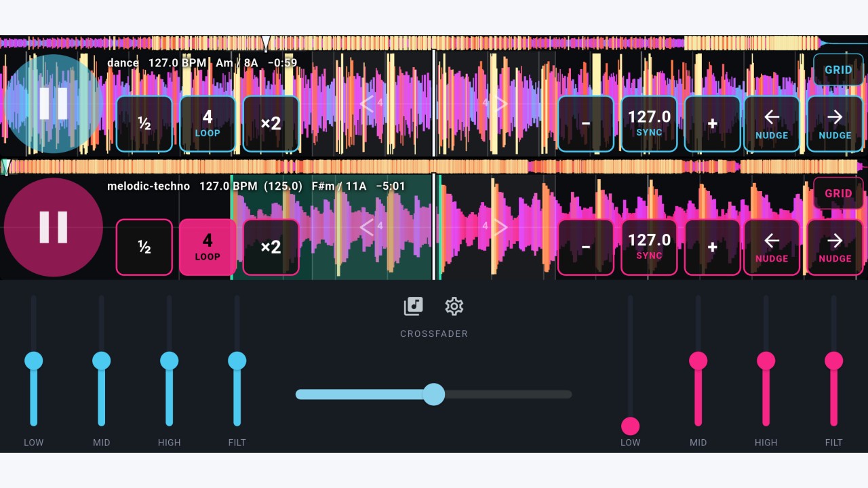
Task: Halve the bottom deck loop length
Action: 144,247
